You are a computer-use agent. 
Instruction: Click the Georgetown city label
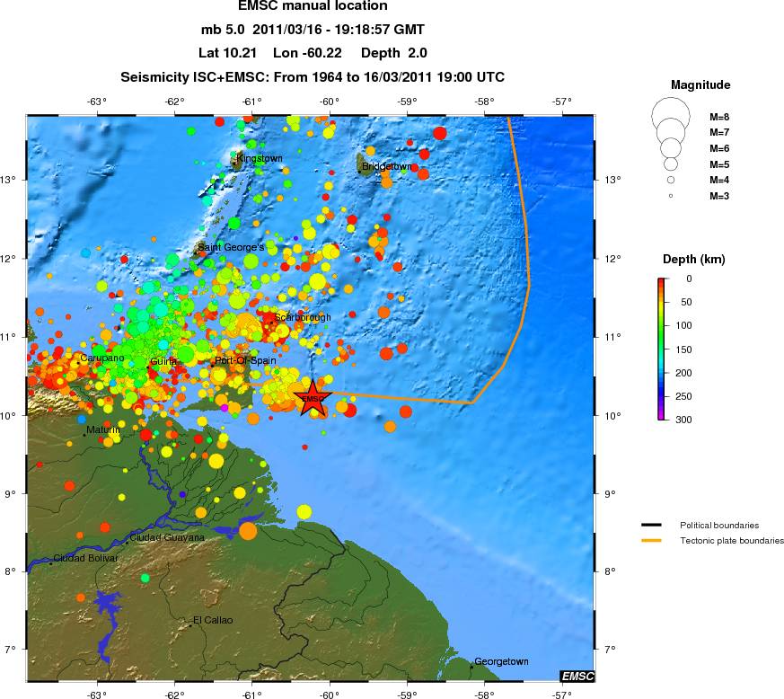(501, 662)
